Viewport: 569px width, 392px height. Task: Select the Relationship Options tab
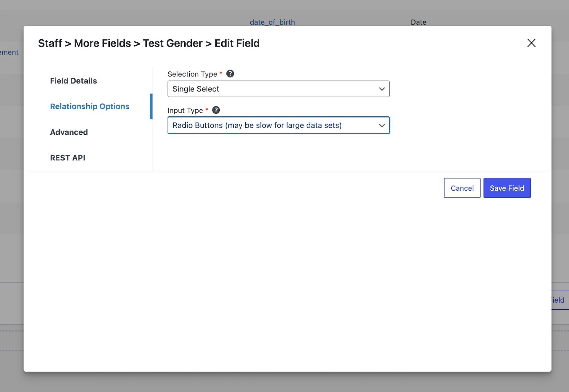coord(89,106)
